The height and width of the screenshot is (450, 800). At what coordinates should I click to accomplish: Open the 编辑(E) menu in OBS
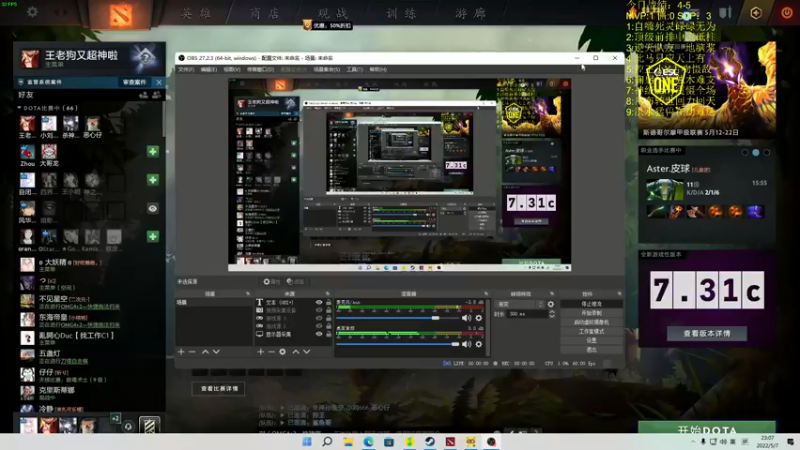[209, 69]
